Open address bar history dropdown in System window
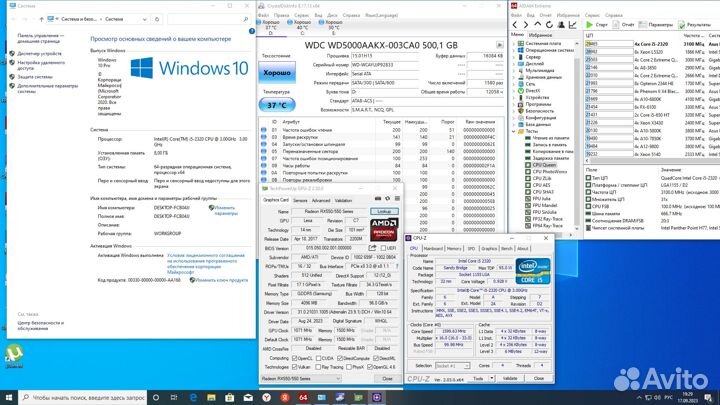Viewport: 720px width, 405px height. [x=145, y=19]
